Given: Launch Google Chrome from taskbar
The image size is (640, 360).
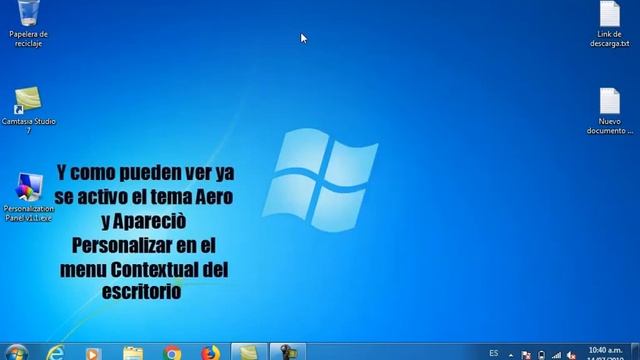Looking at the screenshot, I should pos(172,353).
